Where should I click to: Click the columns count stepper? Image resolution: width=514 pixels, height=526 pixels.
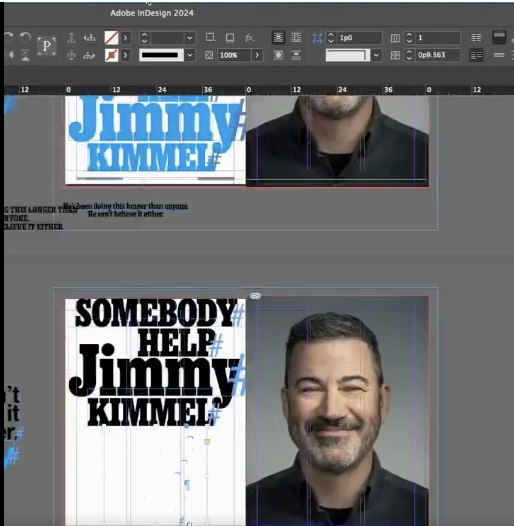pyautogui.click(x=409, y=38)
